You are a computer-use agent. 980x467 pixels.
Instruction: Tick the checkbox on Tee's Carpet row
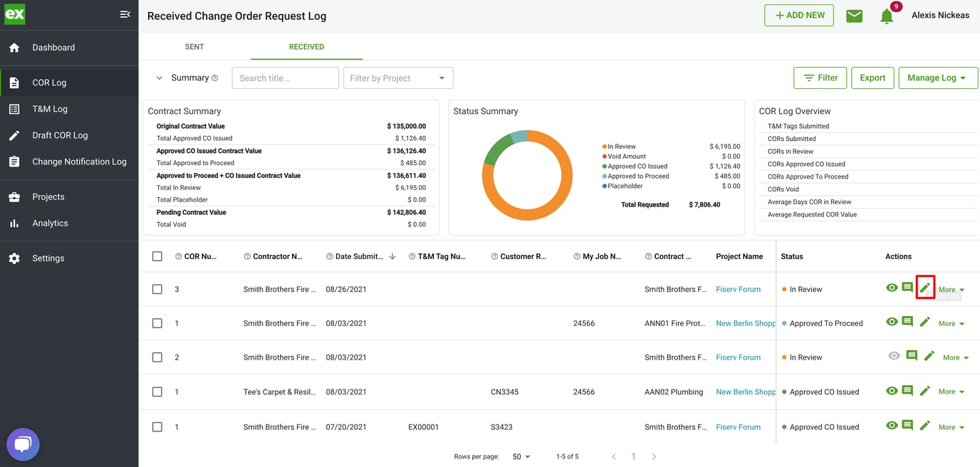157,392
